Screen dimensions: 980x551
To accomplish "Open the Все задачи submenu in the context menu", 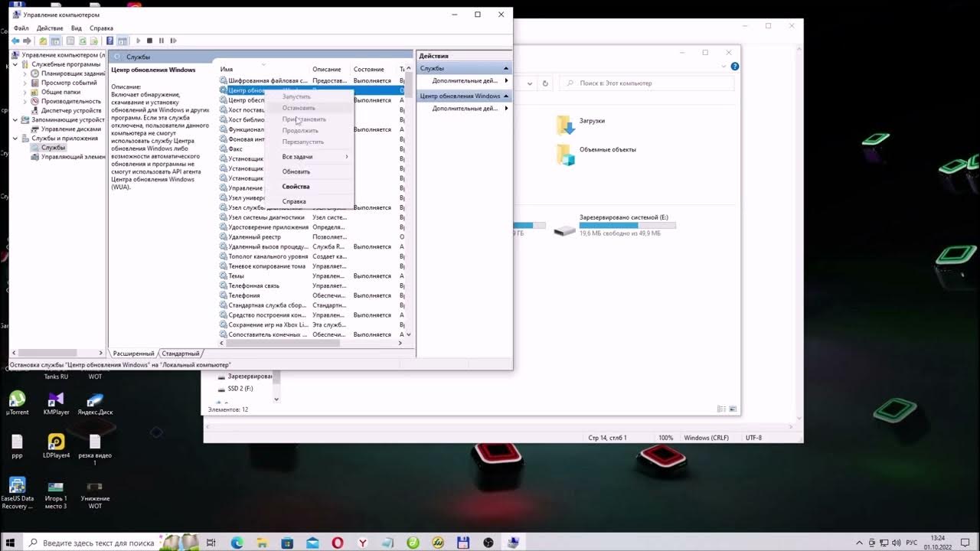I will click(309, 157).
